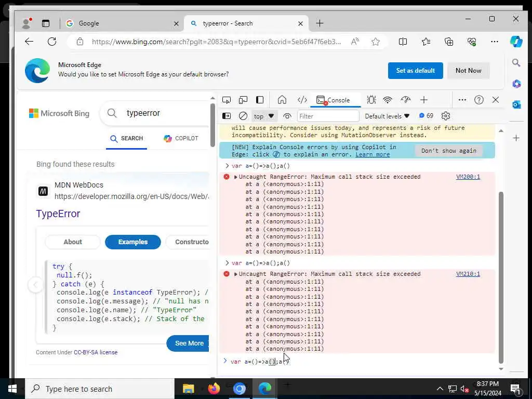
Task: Open DevTools Sources bug icon
Action: pos(371,100)
